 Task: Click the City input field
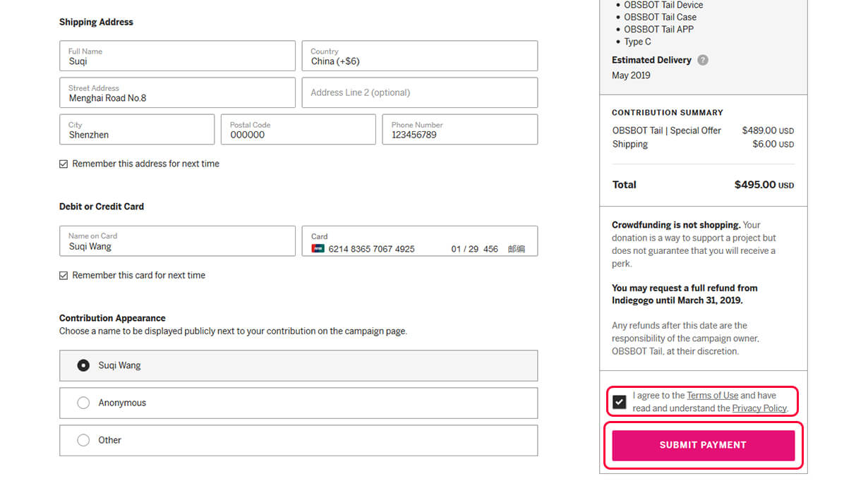tap(137, 130)
